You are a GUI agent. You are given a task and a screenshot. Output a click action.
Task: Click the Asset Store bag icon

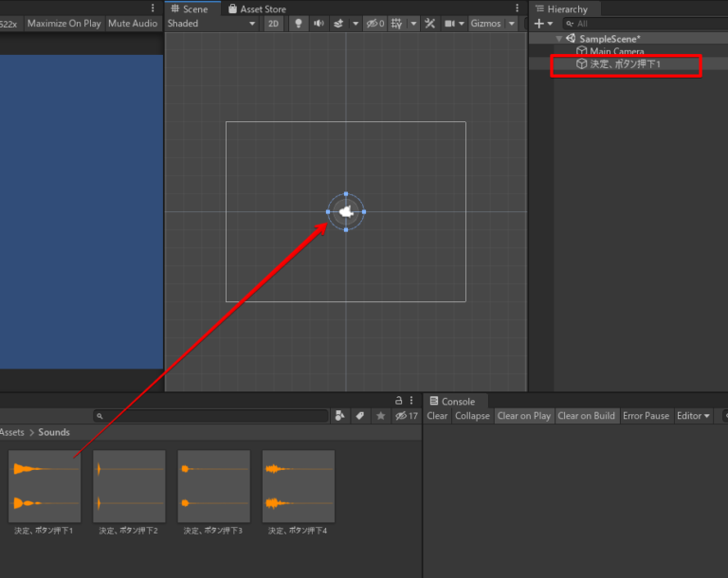click(x=232, y=9)
